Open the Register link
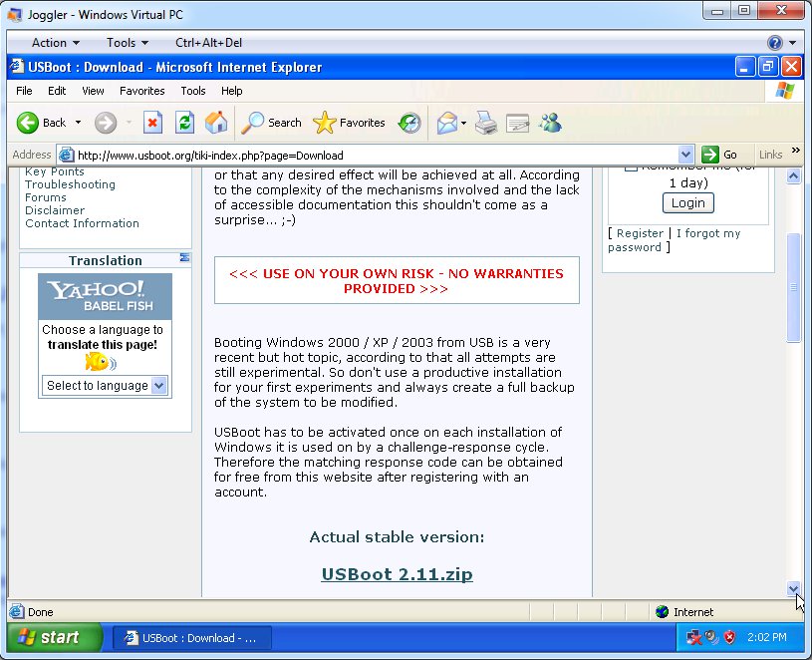812x660 pixels. click(x=640, y=233)
